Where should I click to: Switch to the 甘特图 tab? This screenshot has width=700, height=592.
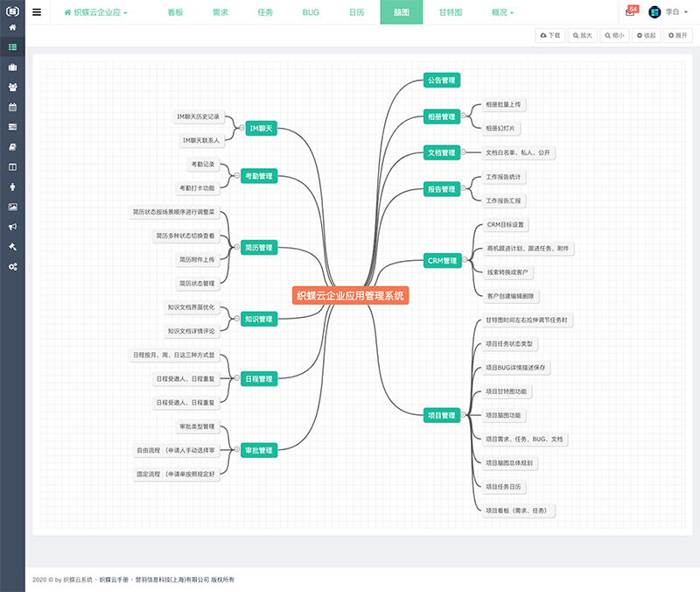tap(451, 13)
